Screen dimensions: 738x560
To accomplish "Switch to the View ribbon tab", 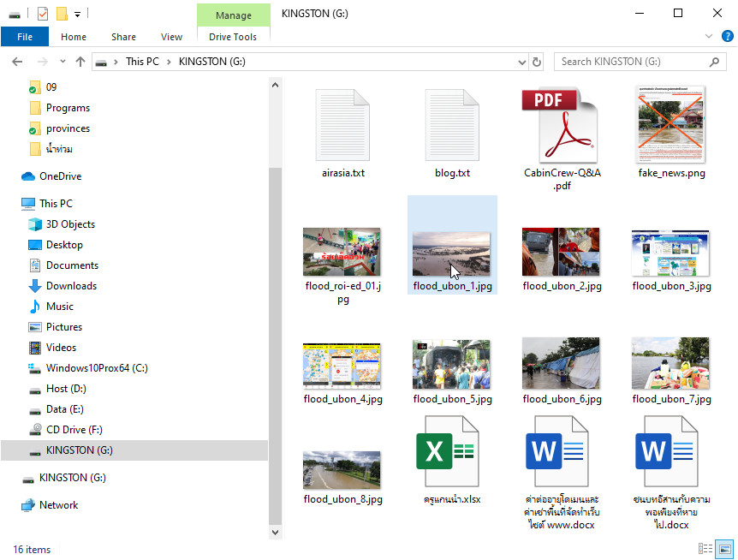I will [x=171, y=37].
